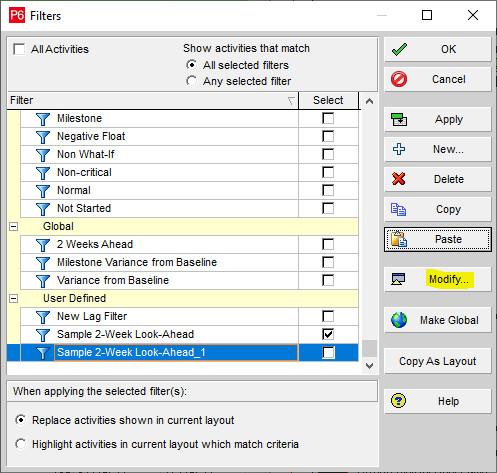497x473 pixels.
Task: Choose Highlight activities in current layout option
Action: pyautogui.click(x=21, y=444)
